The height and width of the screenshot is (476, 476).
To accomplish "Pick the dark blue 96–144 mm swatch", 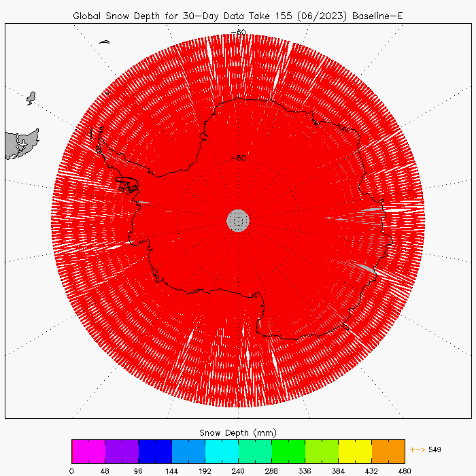I will (155, 451).
